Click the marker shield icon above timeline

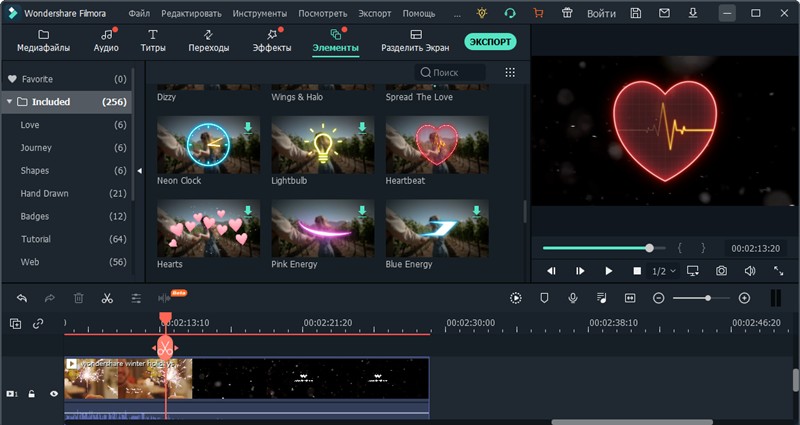544,298
